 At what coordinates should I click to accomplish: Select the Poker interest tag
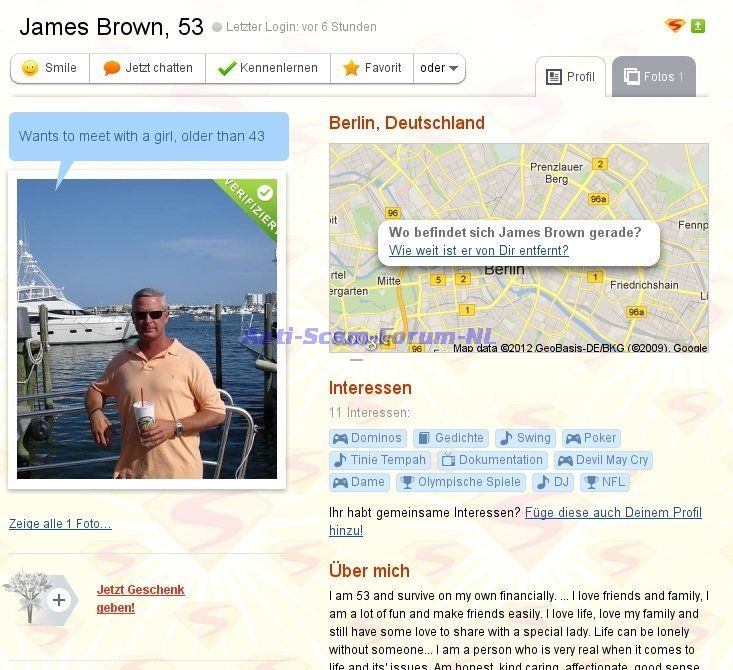click(591, 438)
